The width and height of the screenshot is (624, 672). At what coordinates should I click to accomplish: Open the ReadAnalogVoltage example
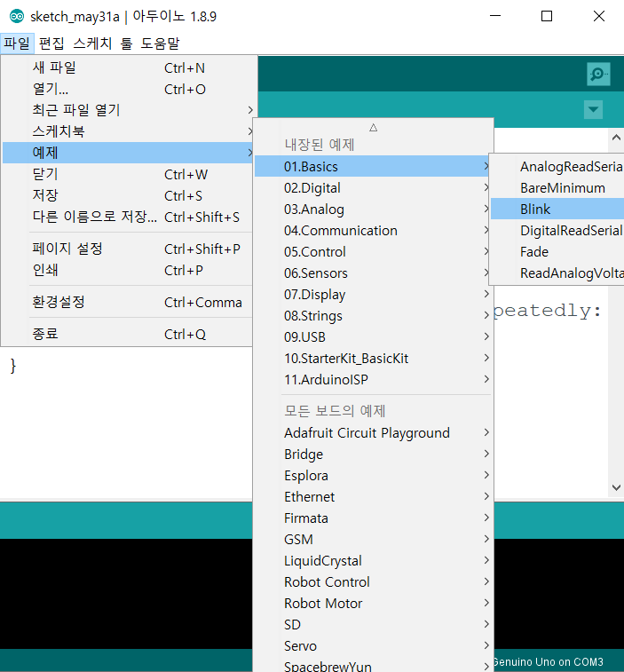557,273
